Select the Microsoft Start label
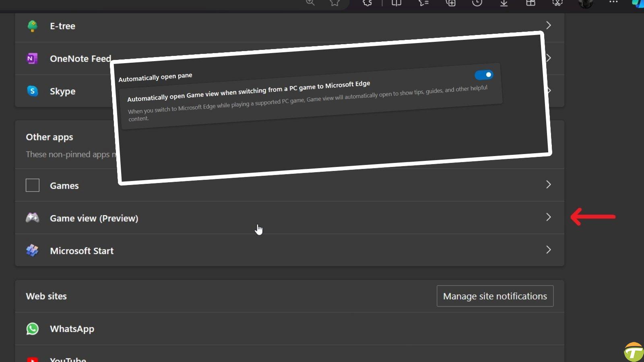Image resolution: width=644 pixels, height=362 pixels. click(x=82, y=251)
